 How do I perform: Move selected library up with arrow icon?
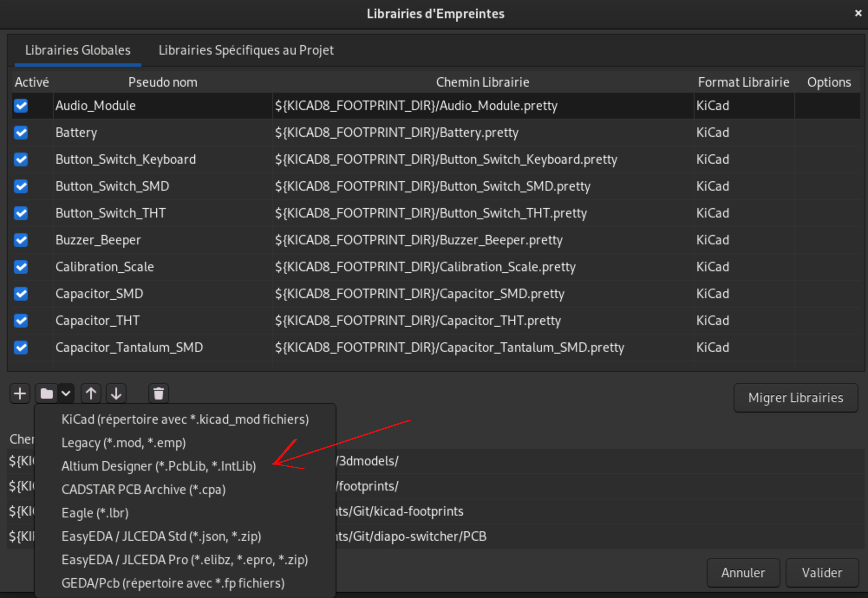pyautogui.click(x=91, y=393)
